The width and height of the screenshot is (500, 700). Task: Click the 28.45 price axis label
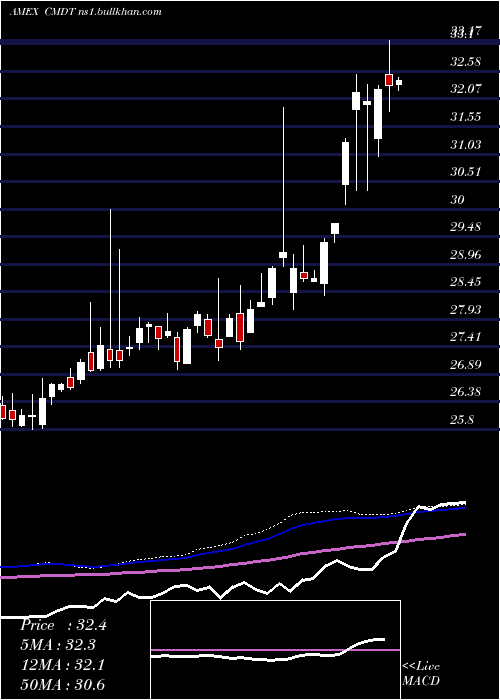pos(466,282)
